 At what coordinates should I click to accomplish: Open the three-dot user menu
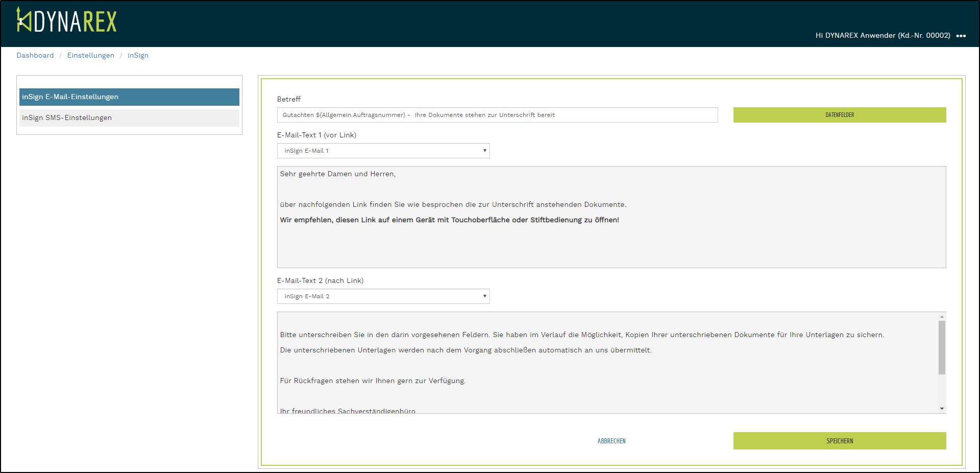[961, 36]
